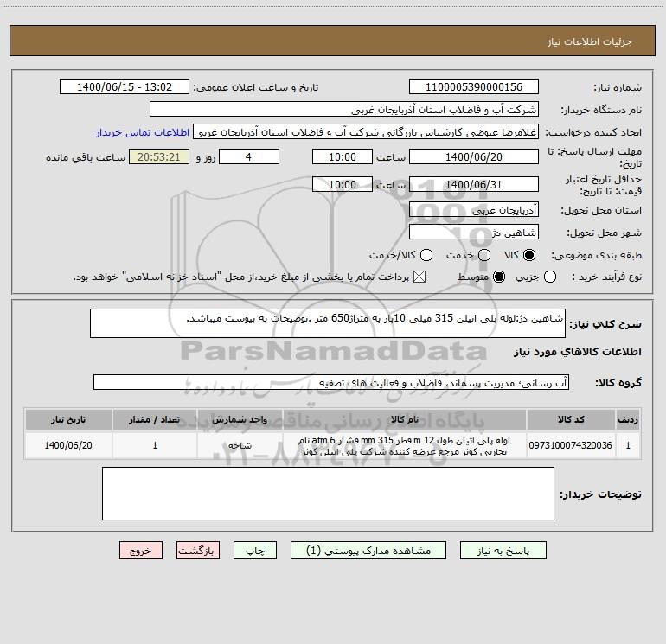Select the خدمت radio button
The height and width of the screenshot is (644, 666).
tap(484, 255)
